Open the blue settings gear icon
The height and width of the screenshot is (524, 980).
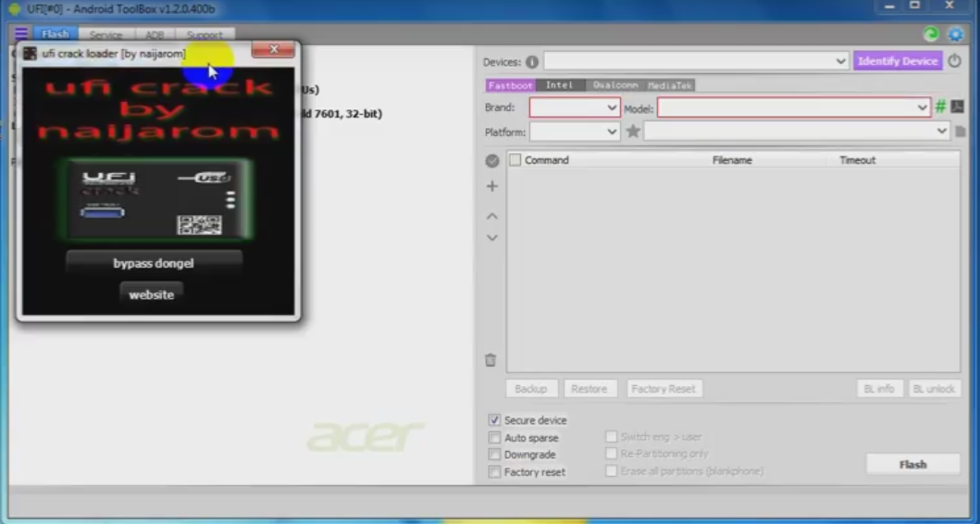click(956, 33)
